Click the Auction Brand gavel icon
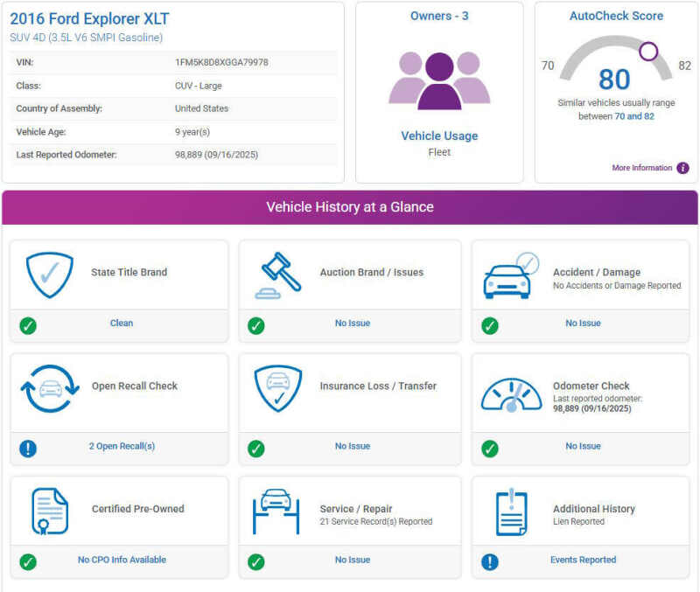Screen dimensions: 700x592 (278, 275)
